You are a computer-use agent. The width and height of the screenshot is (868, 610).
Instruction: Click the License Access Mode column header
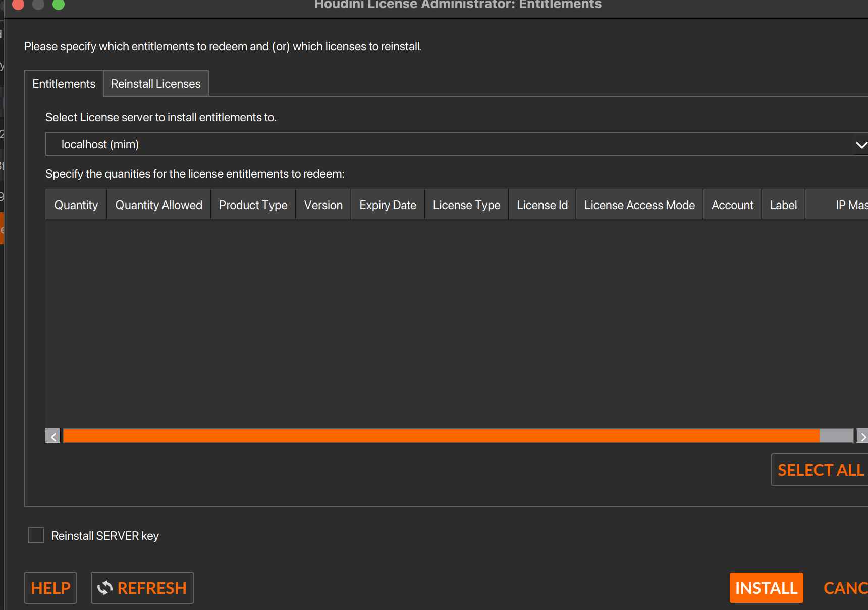click(x=639, y=205)
